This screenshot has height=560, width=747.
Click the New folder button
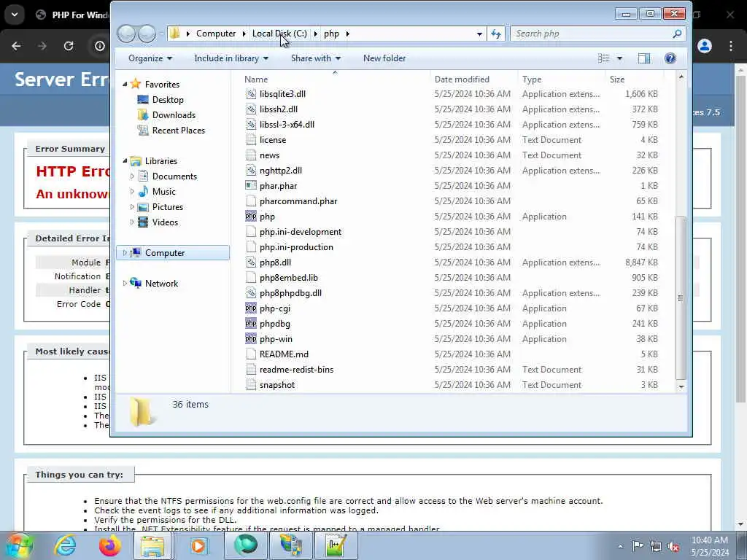click(x=384, y=58)
